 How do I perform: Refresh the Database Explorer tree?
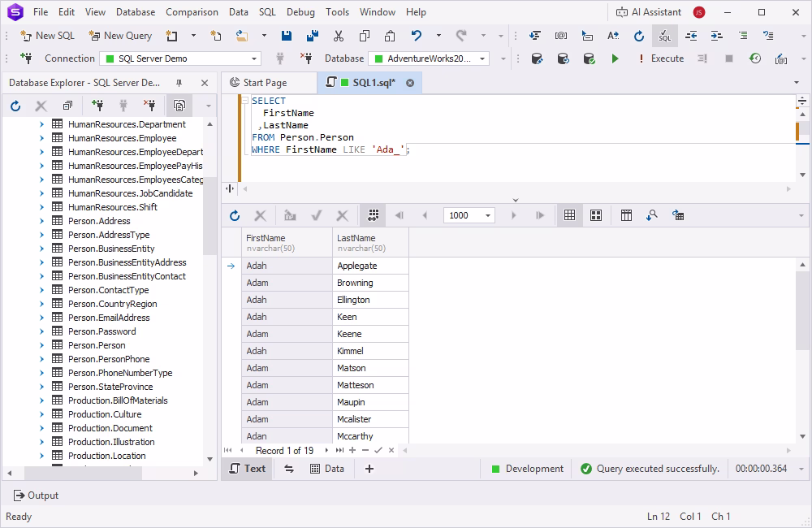pyautogui.click(x=15, y=105)
